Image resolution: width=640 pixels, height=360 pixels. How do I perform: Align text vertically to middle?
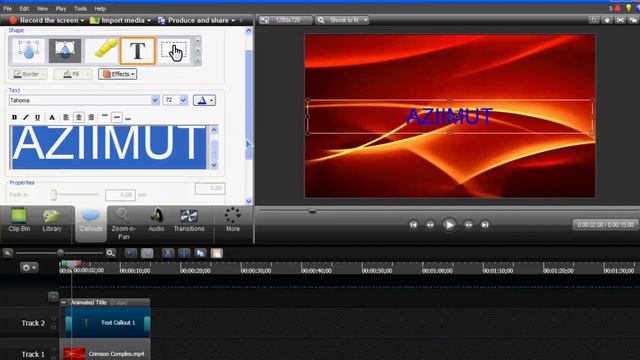pyautogui.click(x=116, y=118)
